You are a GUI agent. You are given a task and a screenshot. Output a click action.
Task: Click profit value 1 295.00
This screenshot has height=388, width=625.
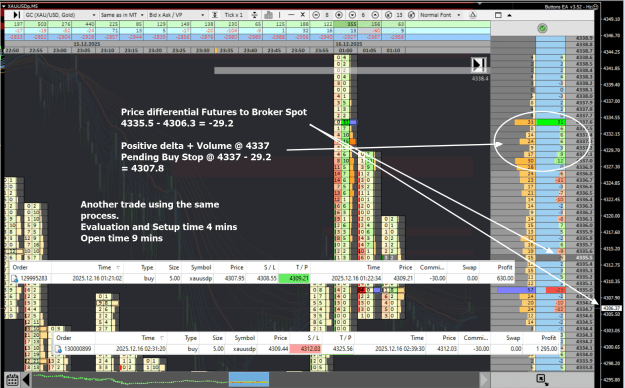[x=546, y=349]
